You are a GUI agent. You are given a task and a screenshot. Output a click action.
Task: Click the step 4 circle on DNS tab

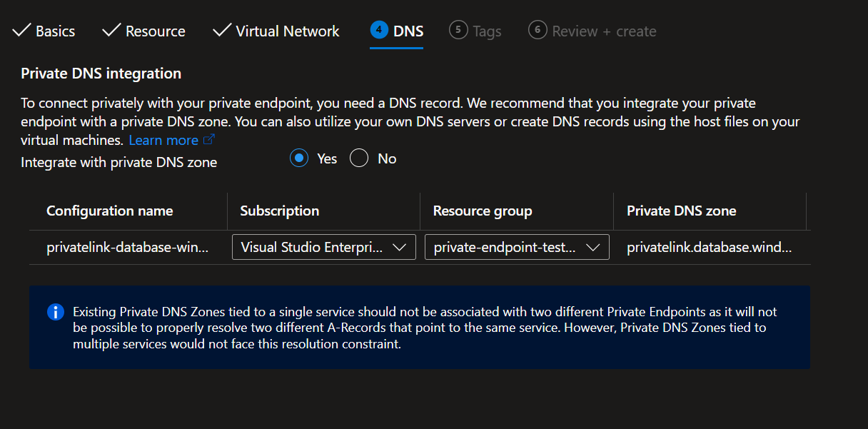379,30
